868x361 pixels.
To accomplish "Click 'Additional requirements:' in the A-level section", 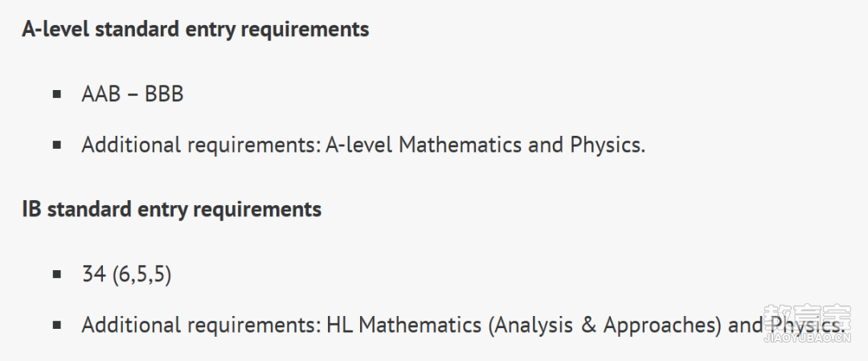I will [x=201, y=146].
